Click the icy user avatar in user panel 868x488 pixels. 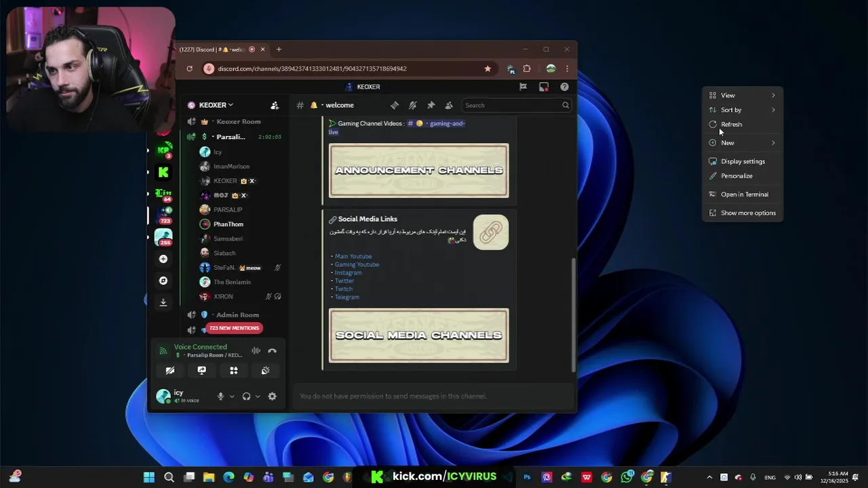click(163, 396)
